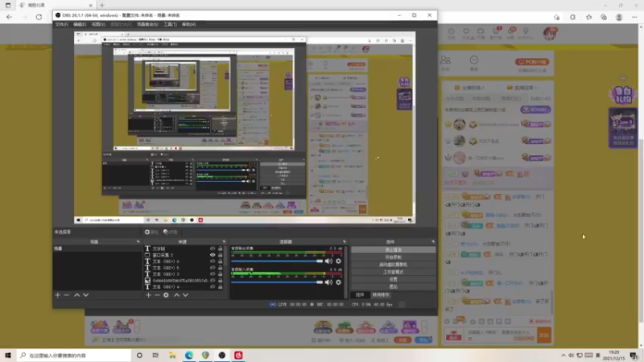Open Microsoft Edge from the taskbar

click(x=188, y=356)
